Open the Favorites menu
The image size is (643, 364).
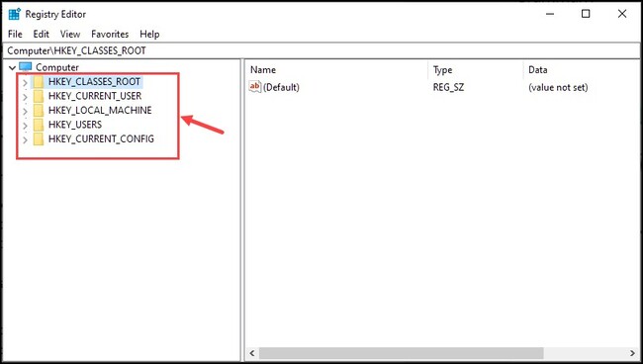[110, 34]
